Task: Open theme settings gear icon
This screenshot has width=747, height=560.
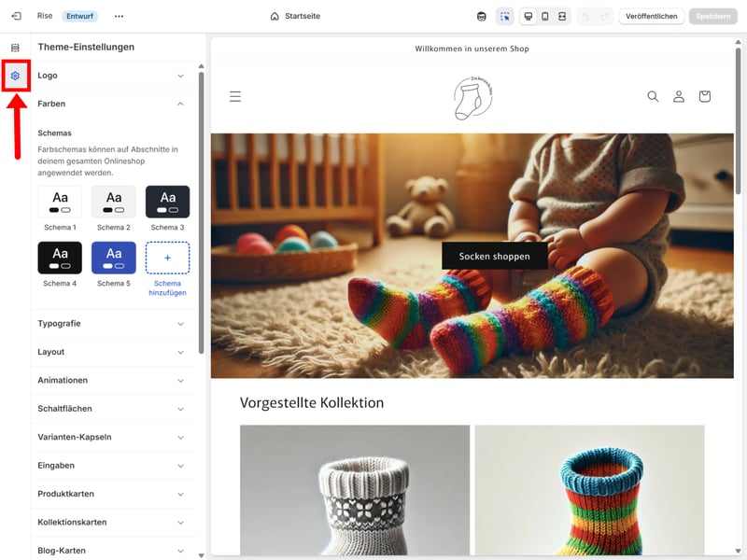Action: tap(15, 76)
